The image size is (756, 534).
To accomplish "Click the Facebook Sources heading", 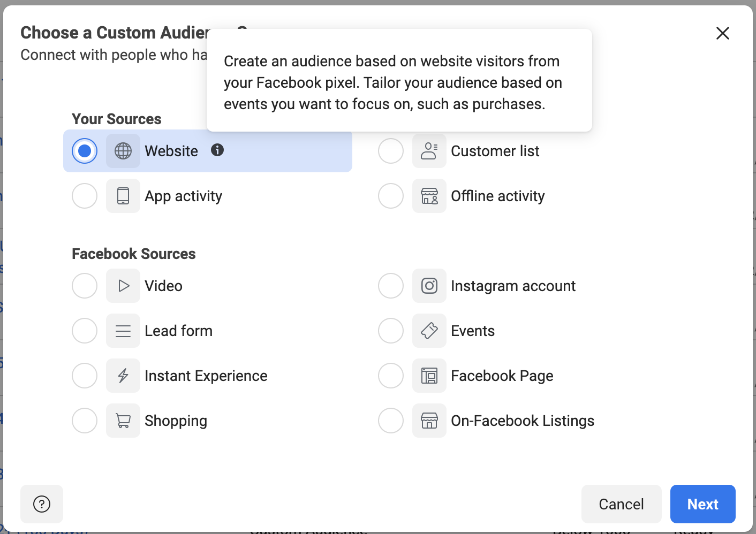I will [x=134, y=254].
